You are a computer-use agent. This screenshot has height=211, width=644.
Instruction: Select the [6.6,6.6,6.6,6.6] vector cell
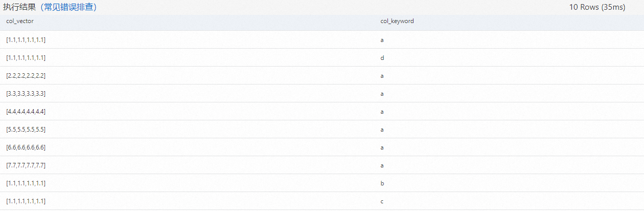click(x=26, y=147)
